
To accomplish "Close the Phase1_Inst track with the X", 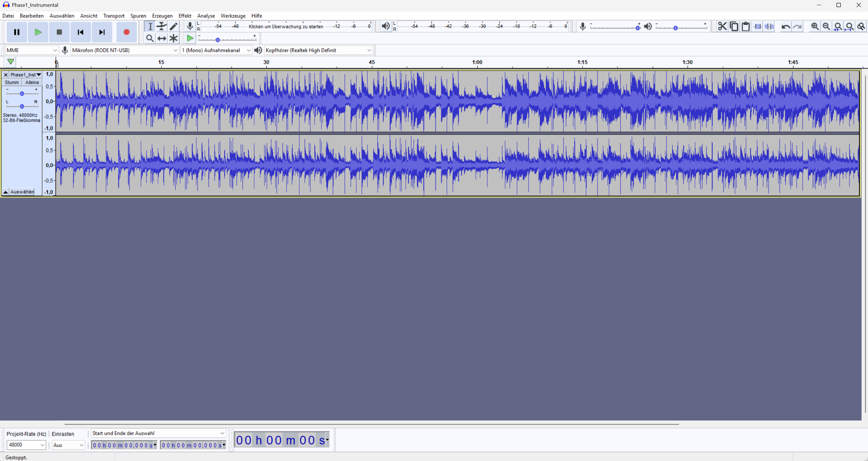I will click(6, 75).
